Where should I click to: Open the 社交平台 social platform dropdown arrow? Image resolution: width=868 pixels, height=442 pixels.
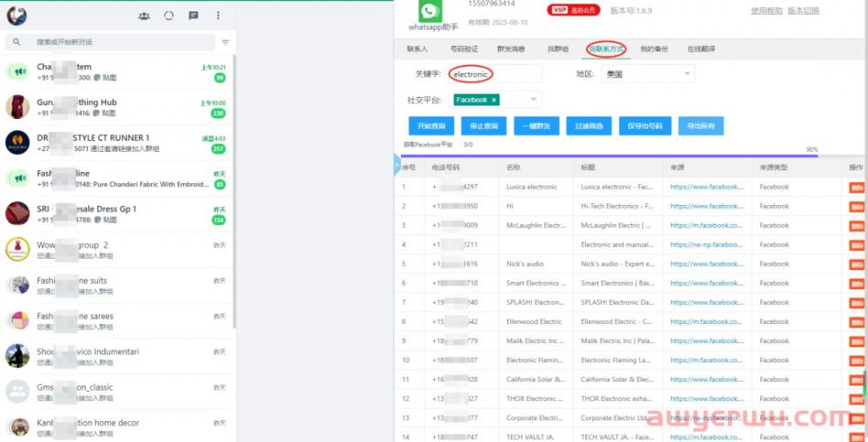tap(534, 100)
